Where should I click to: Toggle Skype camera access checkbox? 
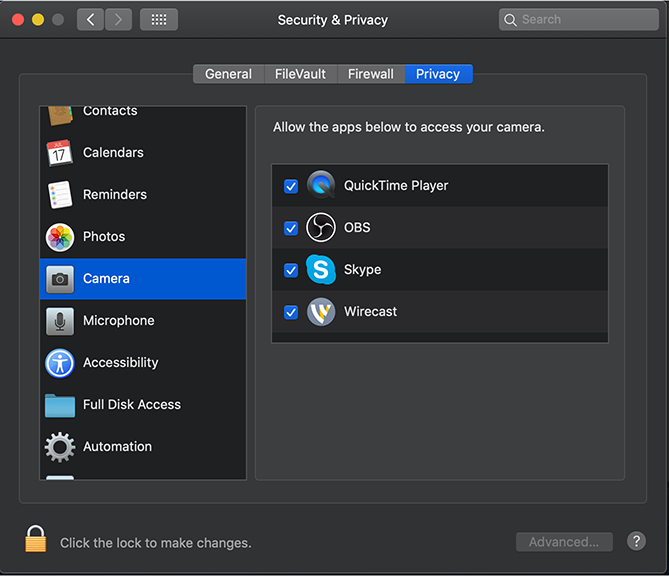point(291,270)
